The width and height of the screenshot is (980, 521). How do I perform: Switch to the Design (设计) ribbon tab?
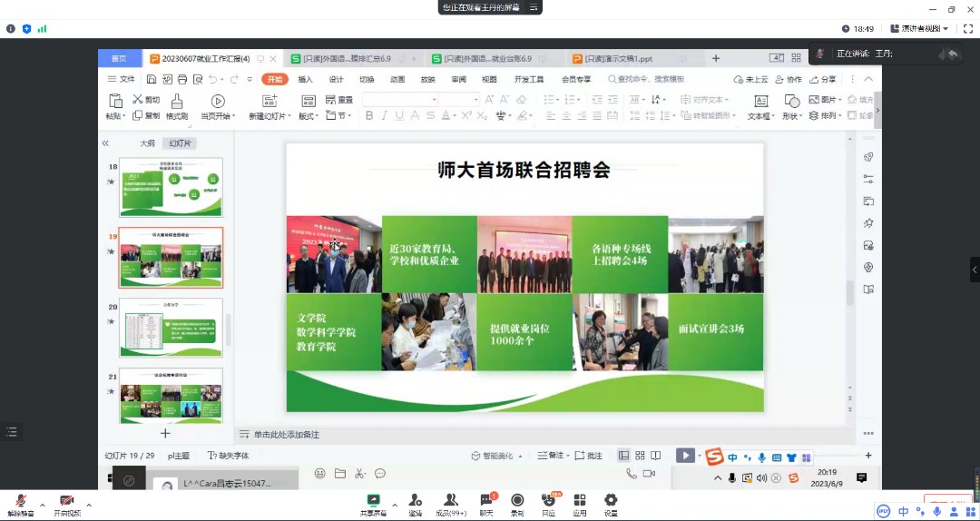(x=337, y=80)
